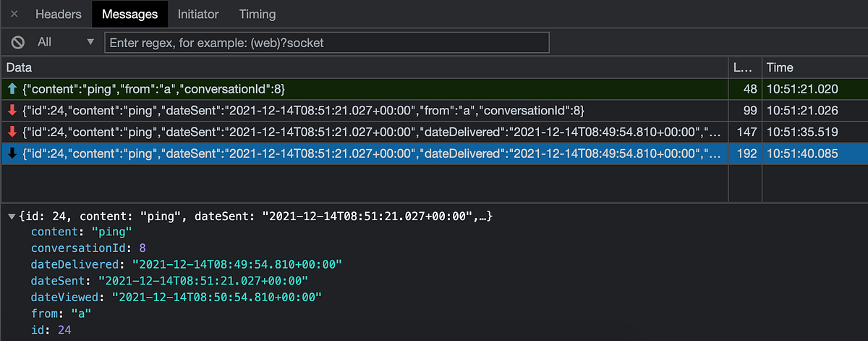The image size is (868, 341).
Task: Click the from "a" property line
Action: coord(61,313)
